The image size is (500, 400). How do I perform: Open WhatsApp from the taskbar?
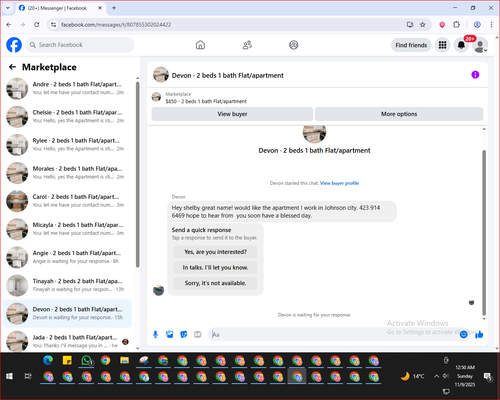pos(87,360)
